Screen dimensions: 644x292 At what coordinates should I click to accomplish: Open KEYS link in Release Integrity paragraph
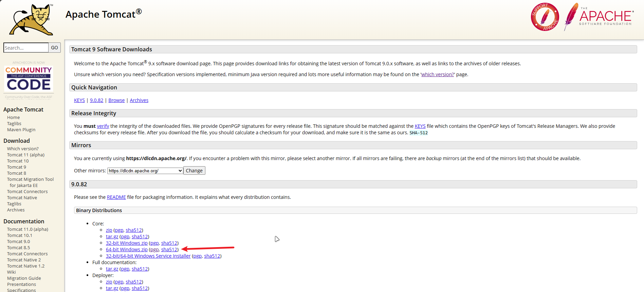tap(420, 126)
